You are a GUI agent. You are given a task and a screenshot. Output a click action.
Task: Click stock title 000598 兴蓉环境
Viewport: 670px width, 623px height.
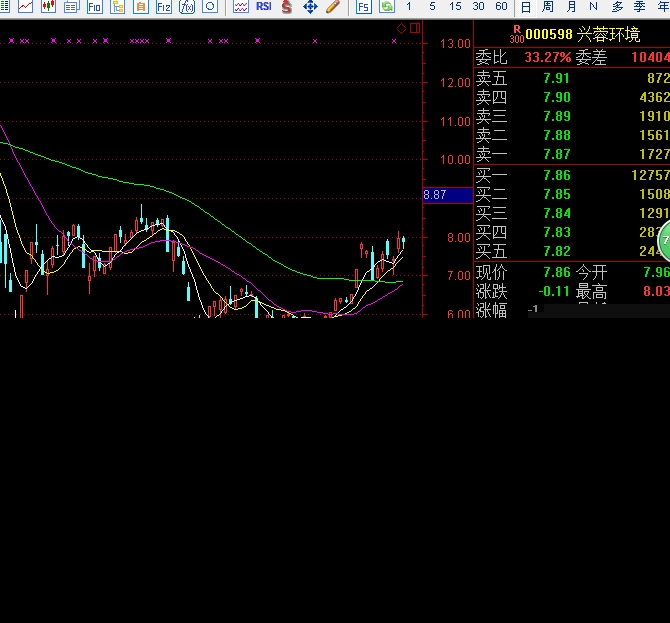[x=583, y=34]
